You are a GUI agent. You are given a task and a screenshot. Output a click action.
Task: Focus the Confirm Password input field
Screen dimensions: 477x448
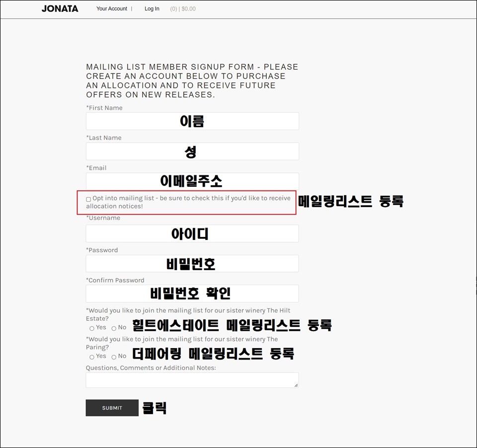[x=192, y=294]
